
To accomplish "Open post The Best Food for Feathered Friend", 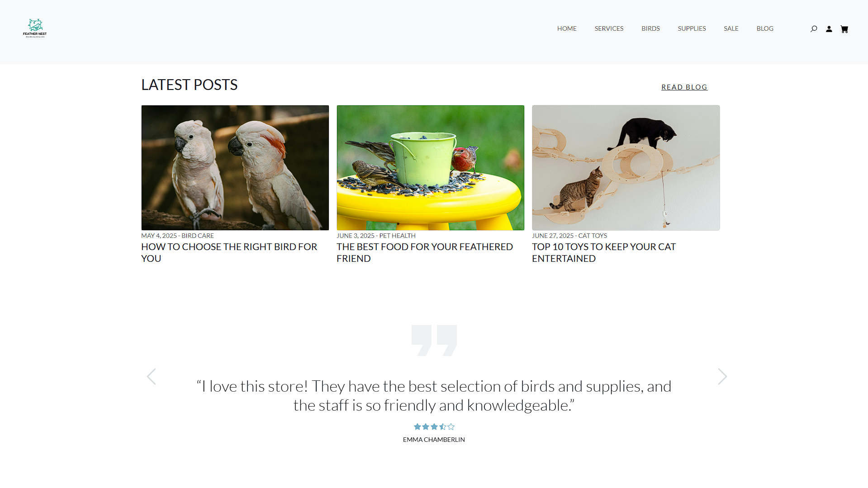I will [425, 252].
